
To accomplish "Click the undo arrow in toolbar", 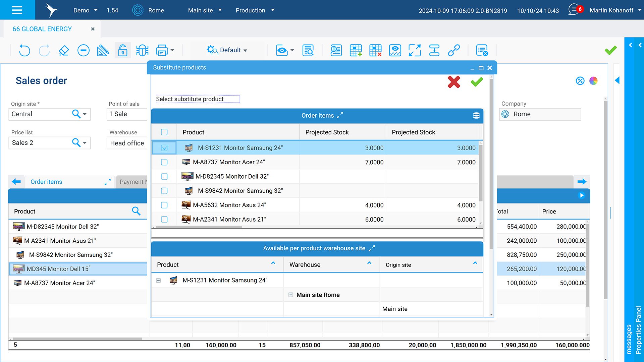I will tap(24, 50).
